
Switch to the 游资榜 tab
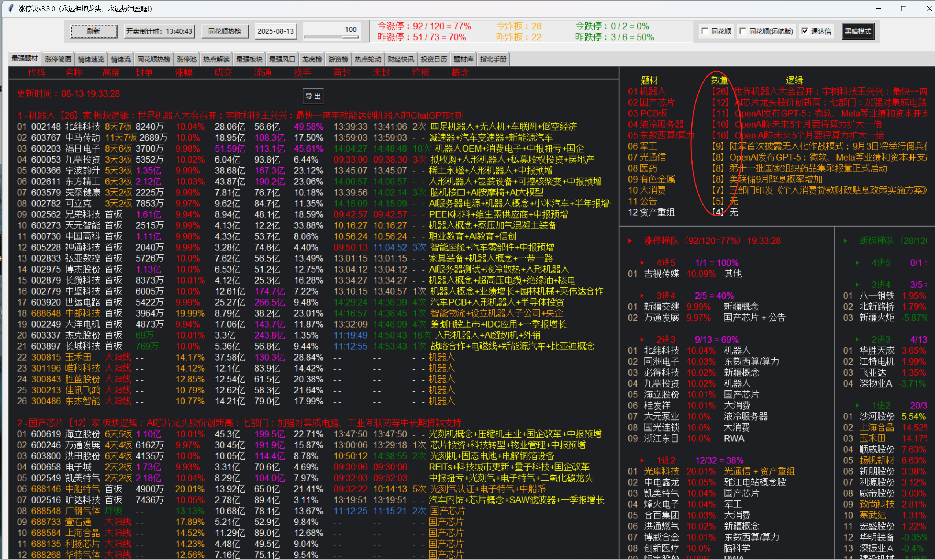pos(338,59)
